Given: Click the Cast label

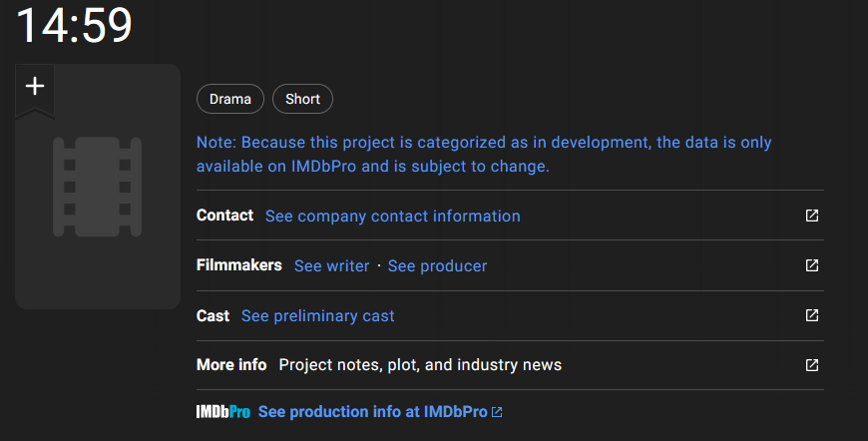Looking at the screenshot, I should coord(213,316).
